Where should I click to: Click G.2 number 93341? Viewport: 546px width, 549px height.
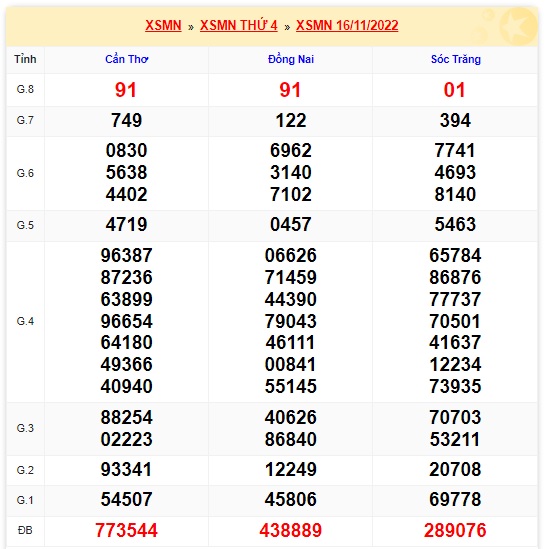(x=126, y=470)
